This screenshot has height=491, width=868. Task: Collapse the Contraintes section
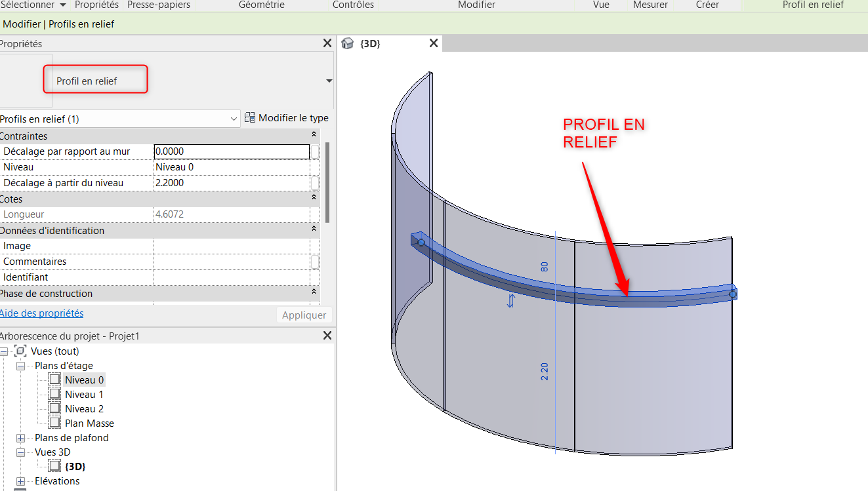click(314, 136)
